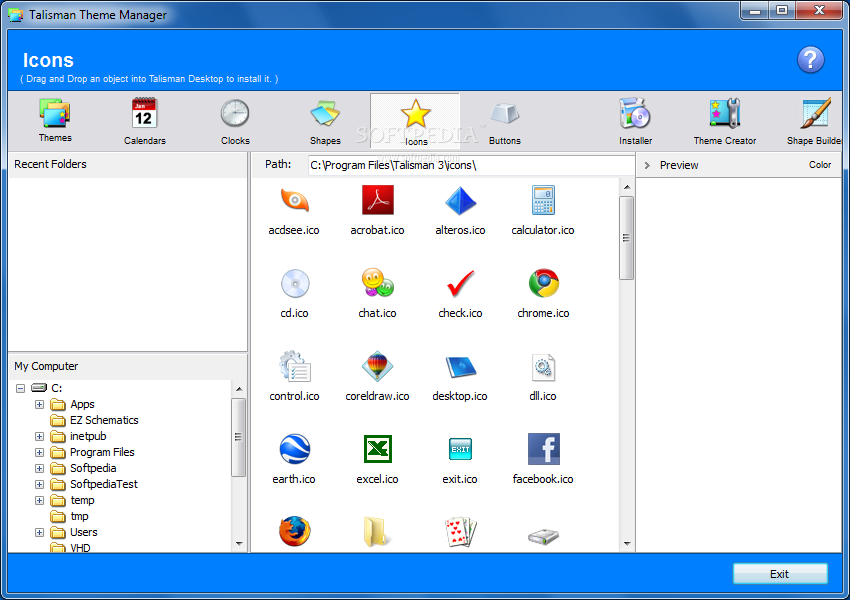The height and width of the screenshot is (600, 850).
Task: Expand the Program Files folder node
Action: tap(39, 452)
